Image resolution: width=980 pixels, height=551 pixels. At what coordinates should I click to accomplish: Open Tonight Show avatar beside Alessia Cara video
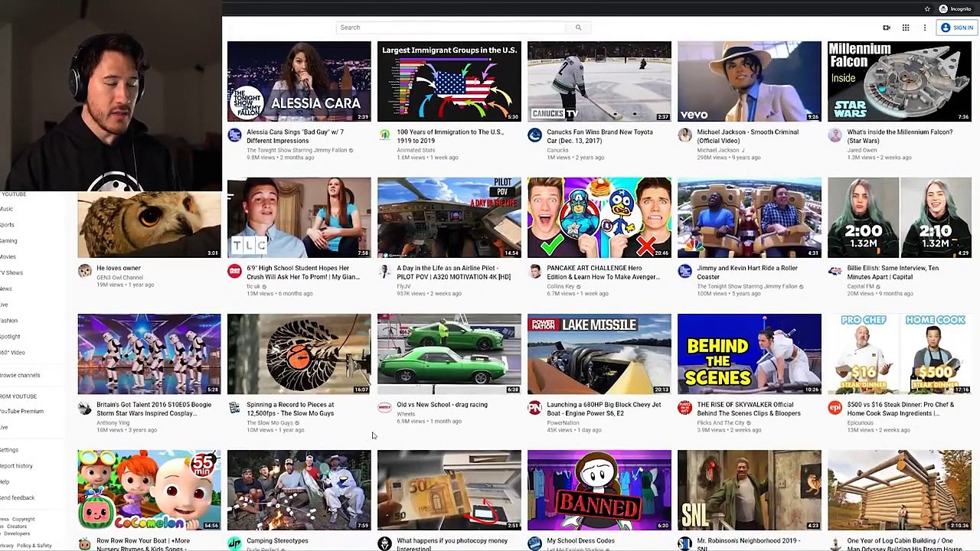[234, 135]
